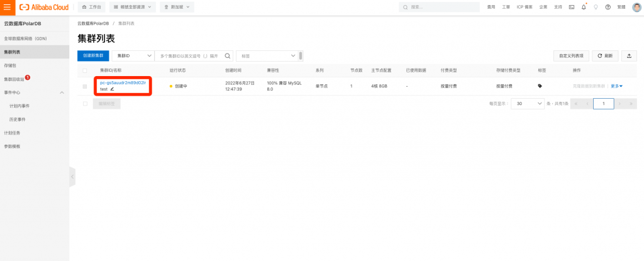Click the scrollbar handle beside tag filter
This screenshot has height=261, width=644.
[301, 55]
